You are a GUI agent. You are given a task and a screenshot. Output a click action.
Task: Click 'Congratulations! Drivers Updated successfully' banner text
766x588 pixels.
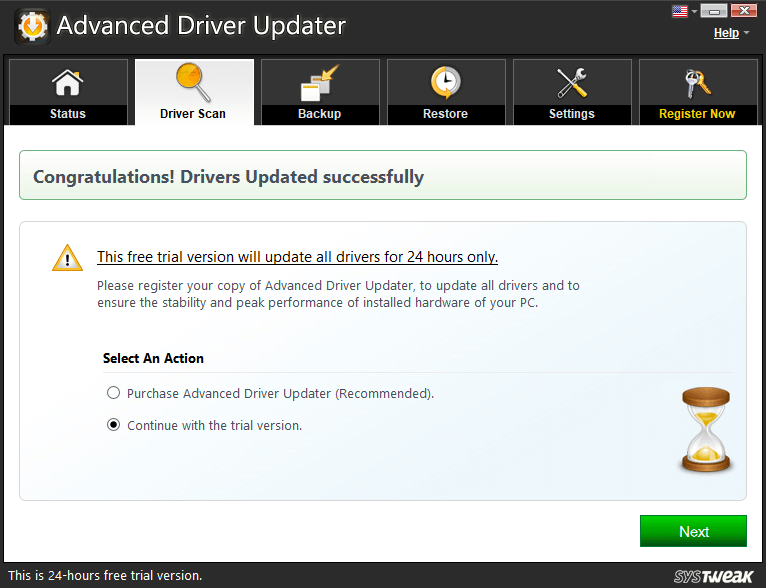tap(228, 177)
